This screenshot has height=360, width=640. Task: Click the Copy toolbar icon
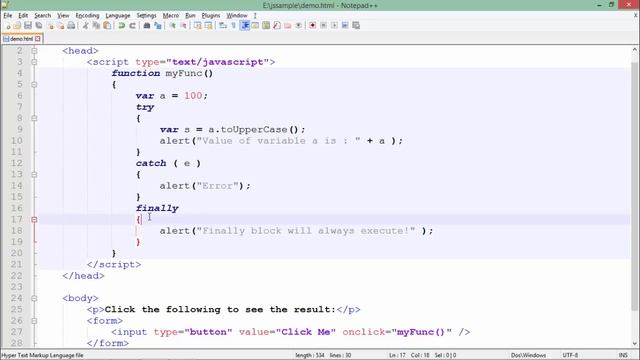point(96,26)
